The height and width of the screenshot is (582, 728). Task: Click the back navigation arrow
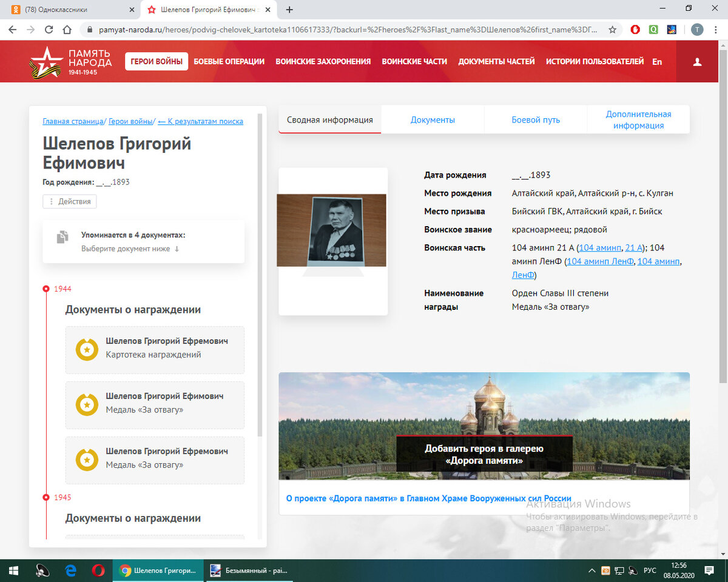(13, 28)
